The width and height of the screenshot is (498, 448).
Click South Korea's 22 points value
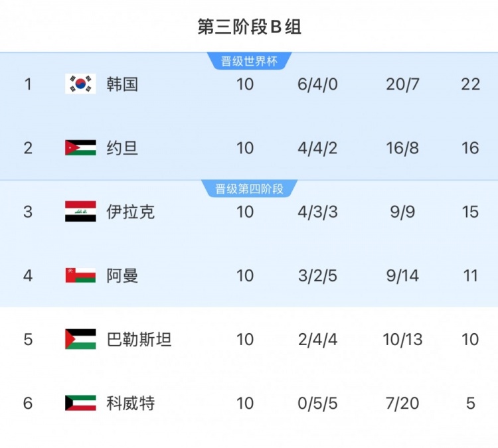point(470,84)
